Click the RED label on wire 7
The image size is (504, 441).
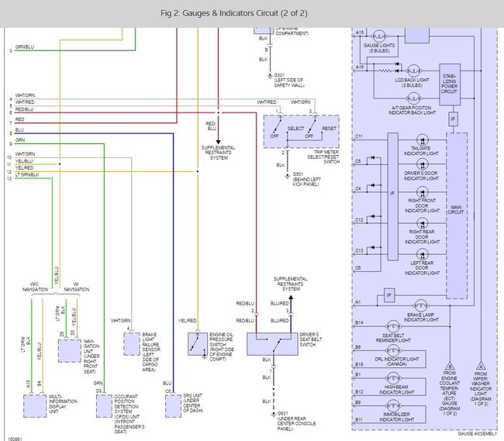tap(19, 119)
